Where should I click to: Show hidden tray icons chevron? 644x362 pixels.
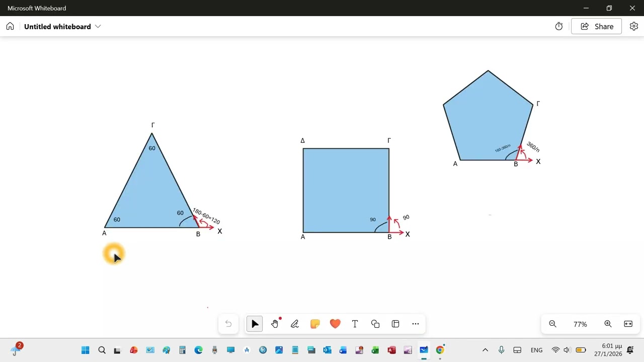coord(485,350)
